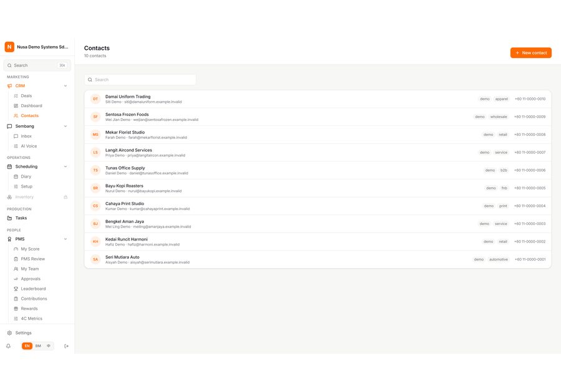The width and height of the screenshot is (561, 392).
Task: Collapse the Sembang section chevron
Action: tap(65, 127)
